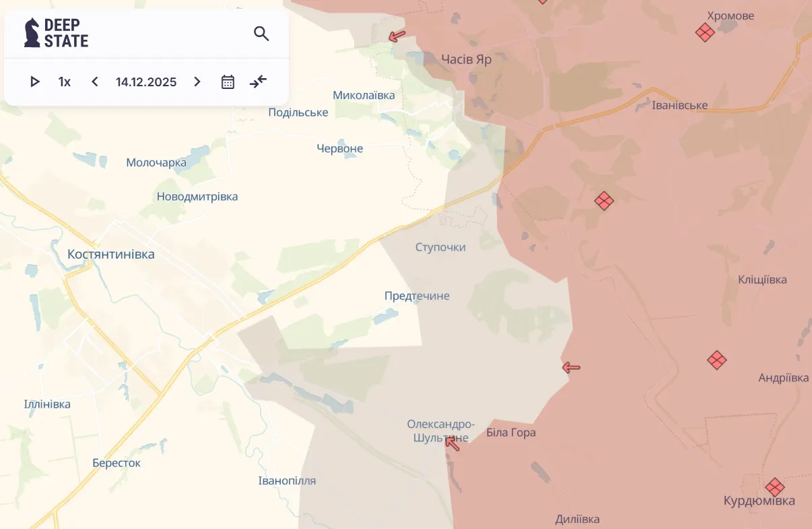This screenshot has height=529, width=812.
Task: Click the Костянтинівка city label
Action: 111,254
